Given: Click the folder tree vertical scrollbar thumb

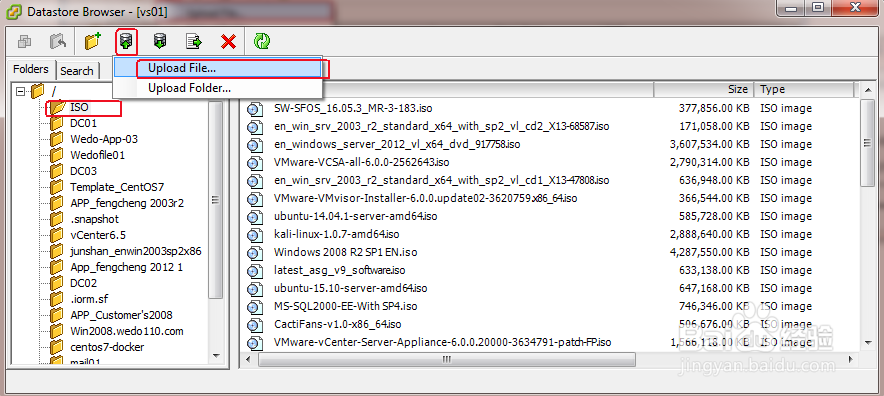Looking at the screenshot, I should pyautogui.click(x=215, y=200).
